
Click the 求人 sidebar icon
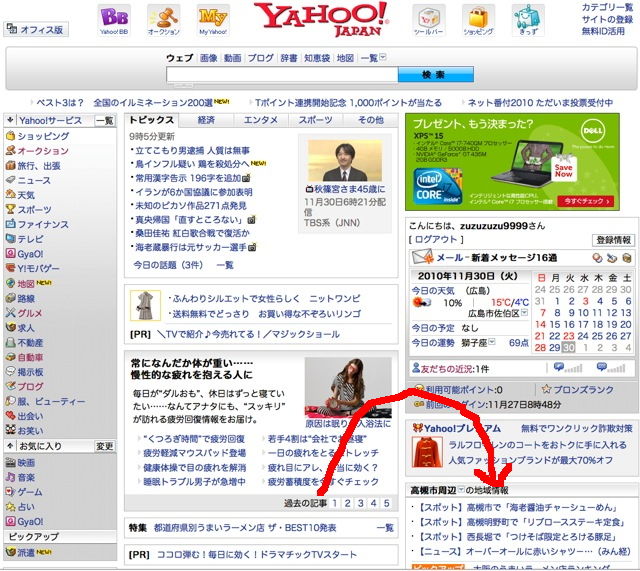10,328
